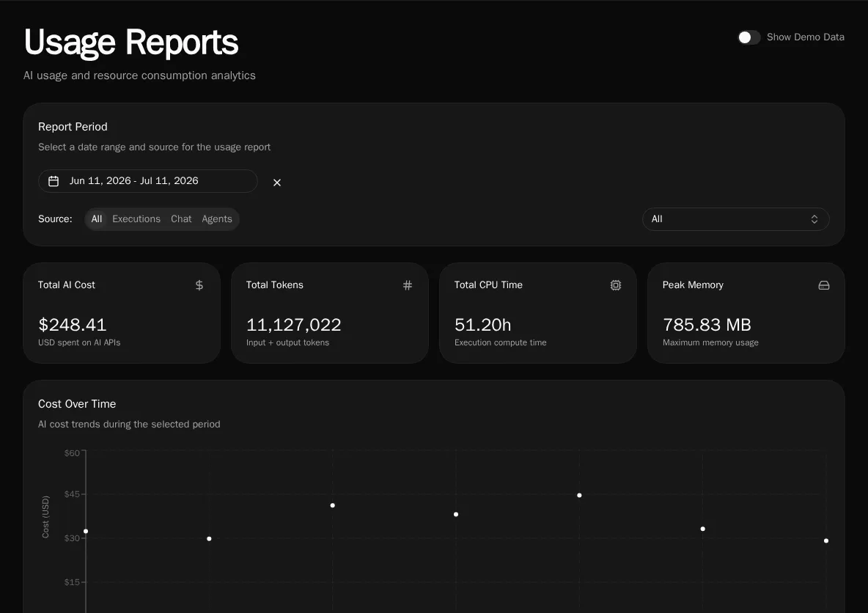The height and width of the screenshot is (613, 868).
Task: Click the Cost (USD) axis title
Action: coord(45,517)
